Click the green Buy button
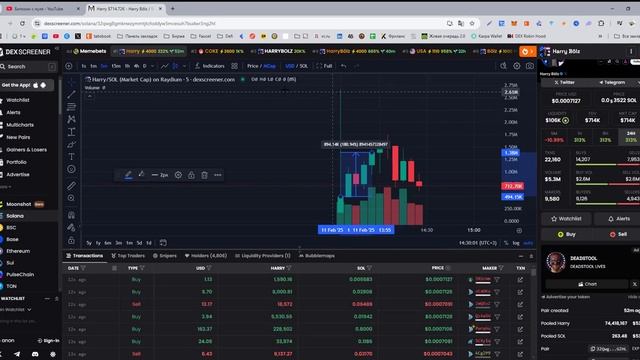Viewport: 640px width, 360px height. [567, 234]
